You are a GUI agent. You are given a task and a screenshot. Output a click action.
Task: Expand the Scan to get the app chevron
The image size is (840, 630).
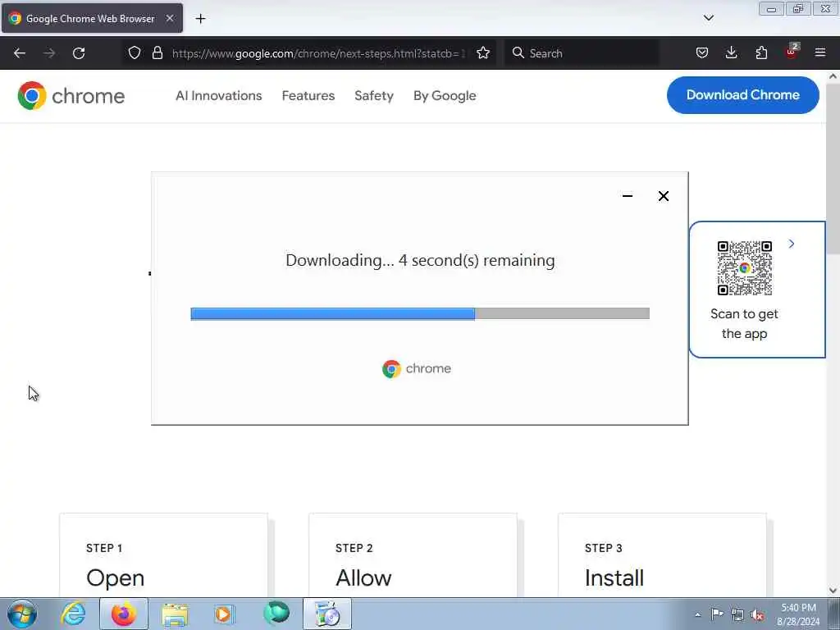(x=792, y=244)
